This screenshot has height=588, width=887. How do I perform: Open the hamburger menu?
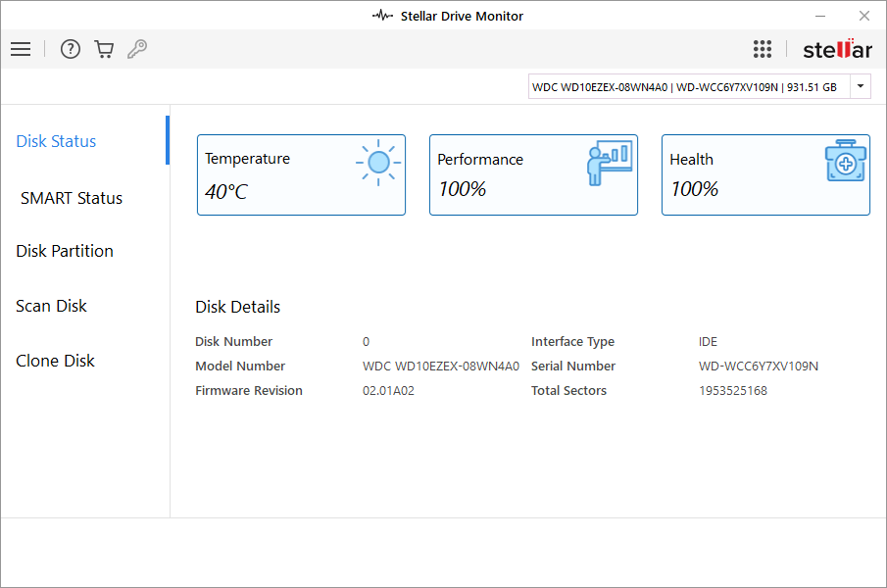click(21, 49)
